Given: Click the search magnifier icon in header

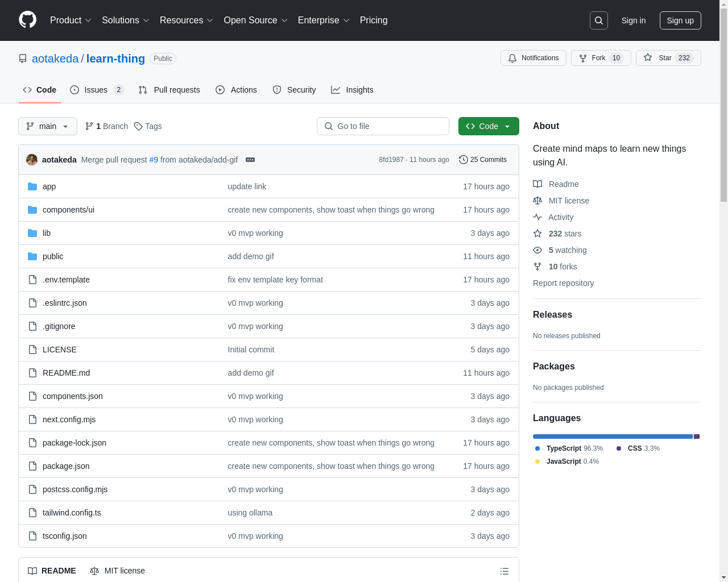Looking at the screenshot, I should (599, 20).
